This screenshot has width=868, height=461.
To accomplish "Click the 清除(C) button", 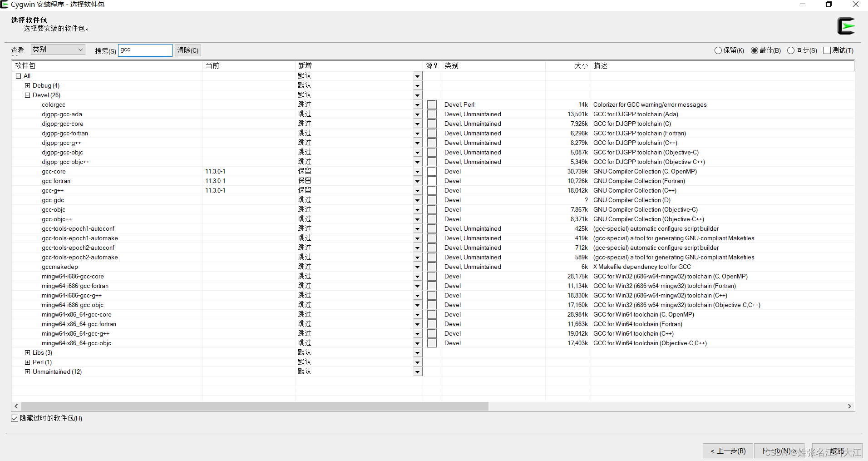I will click(187, 50).
